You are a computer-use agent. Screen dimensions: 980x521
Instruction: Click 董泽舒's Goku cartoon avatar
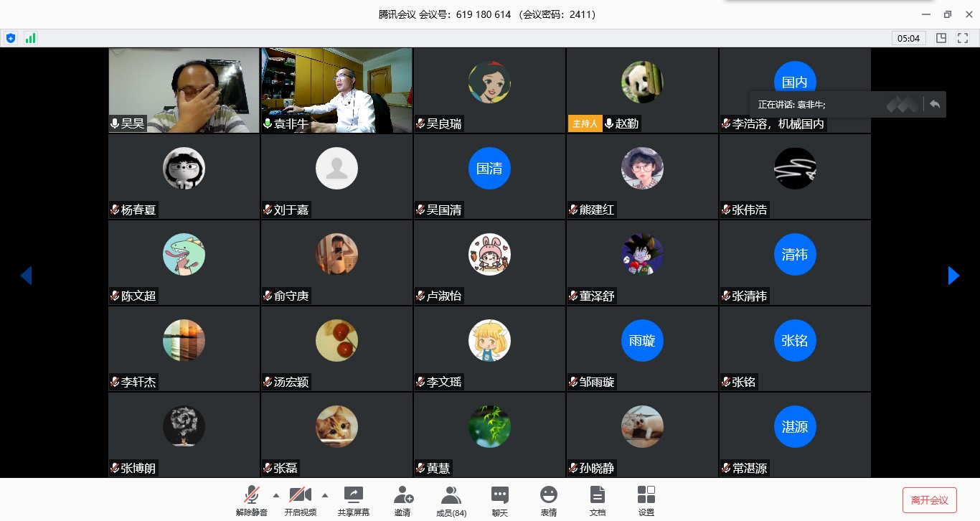(642, 254)
